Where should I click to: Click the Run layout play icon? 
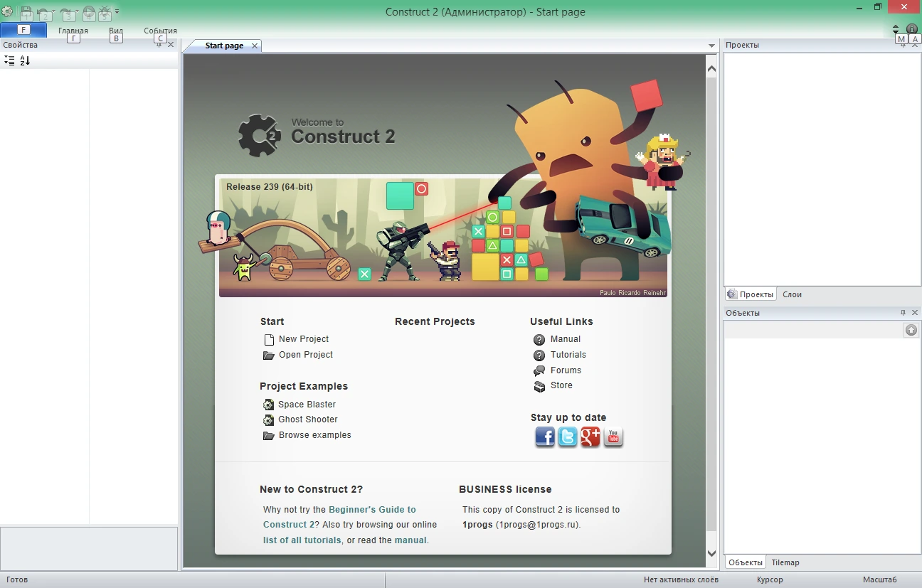[x=89, y=12]
